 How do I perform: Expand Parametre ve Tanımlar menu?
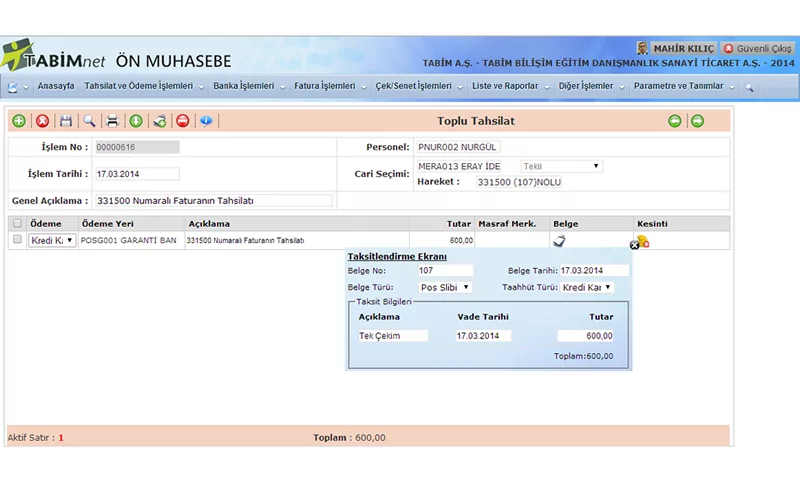[x=684, y=86]
